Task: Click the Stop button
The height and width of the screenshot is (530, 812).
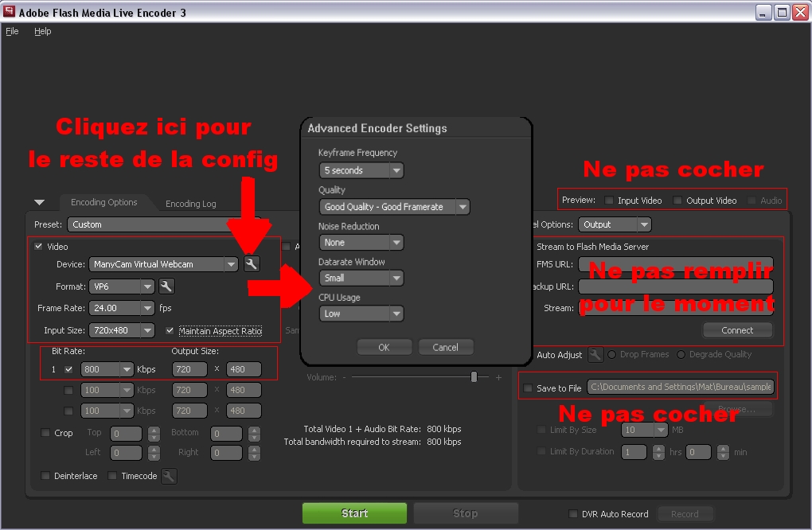Action: pyautogui.click(x=466, y=513)
